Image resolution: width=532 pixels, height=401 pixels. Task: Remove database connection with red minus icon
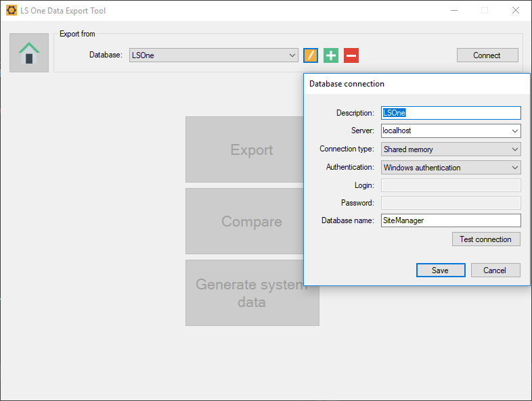pos(351,55)
